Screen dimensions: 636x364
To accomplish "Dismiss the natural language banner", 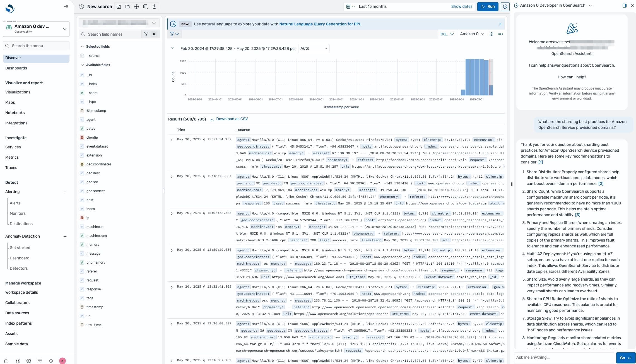I will pyautogui.click(x=500, y=24).
